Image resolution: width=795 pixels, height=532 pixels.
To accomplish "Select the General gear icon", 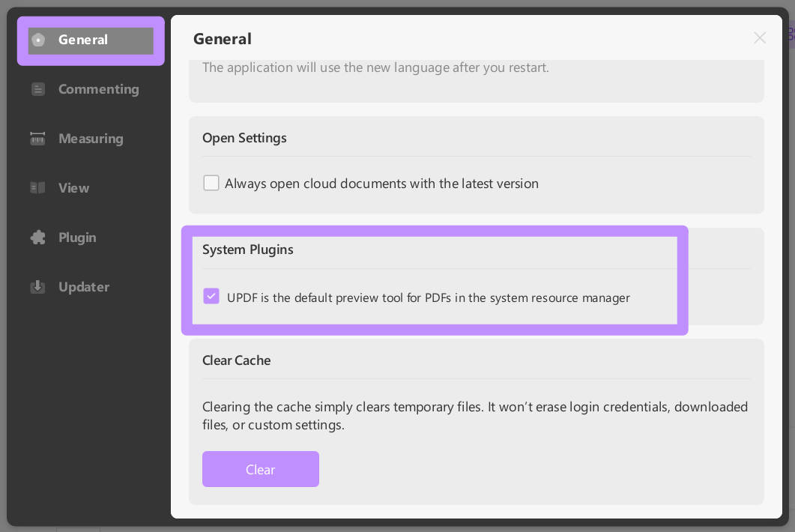I will click(x=38, y=40).
